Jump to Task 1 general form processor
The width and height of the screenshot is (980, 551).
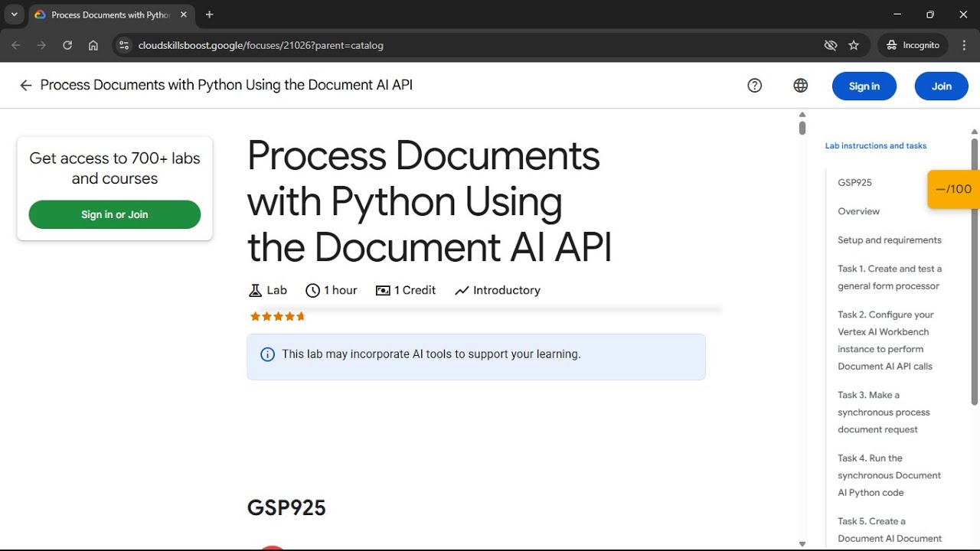pyautogui.click(x=890, y=277)
